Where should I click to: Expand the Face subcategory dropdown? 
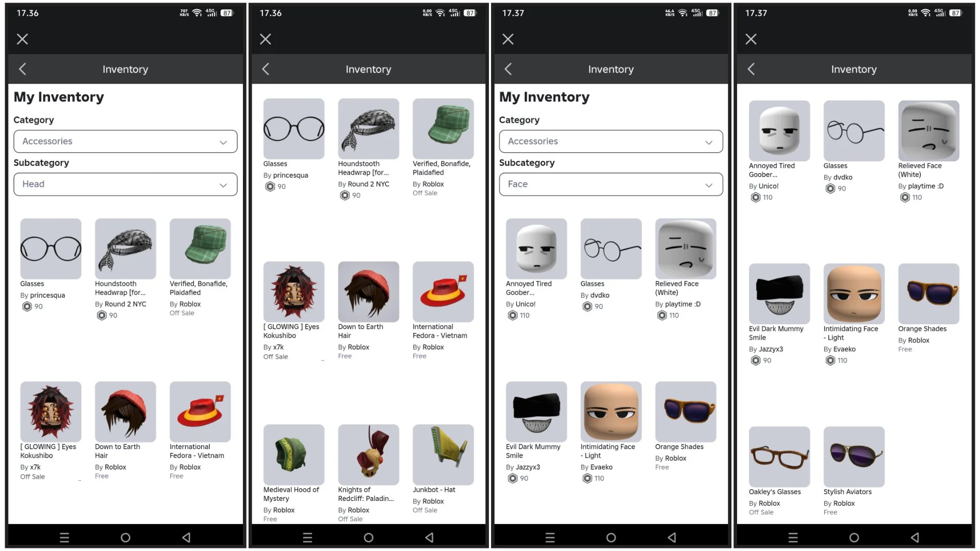click(x=611, y=184)
